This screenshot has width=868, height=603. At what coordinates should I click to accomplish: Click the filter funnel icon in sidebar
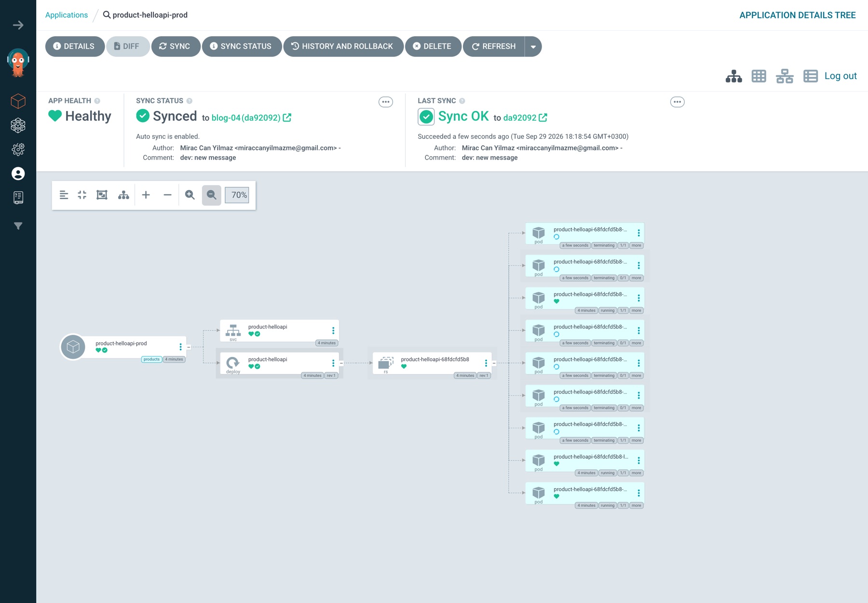[x=18, y=226]
